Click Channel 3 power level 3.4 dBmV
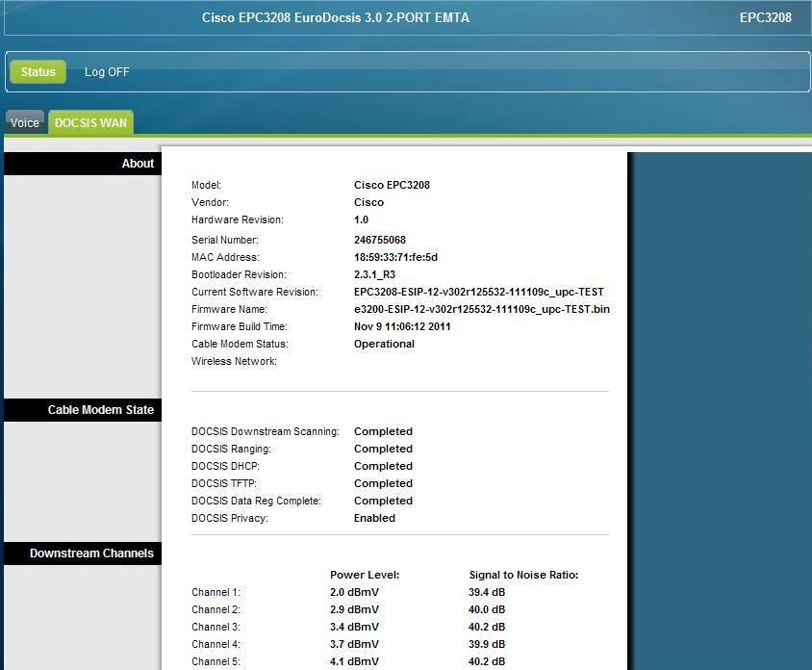This screenshot has height=670, width=812. (x=354, y=627)
